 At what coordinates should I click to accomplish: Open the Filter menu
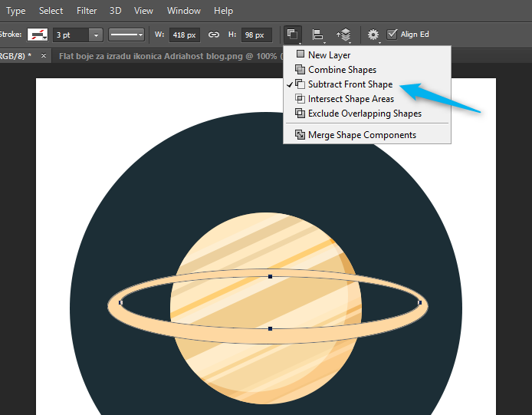click(x=87, y=11)
